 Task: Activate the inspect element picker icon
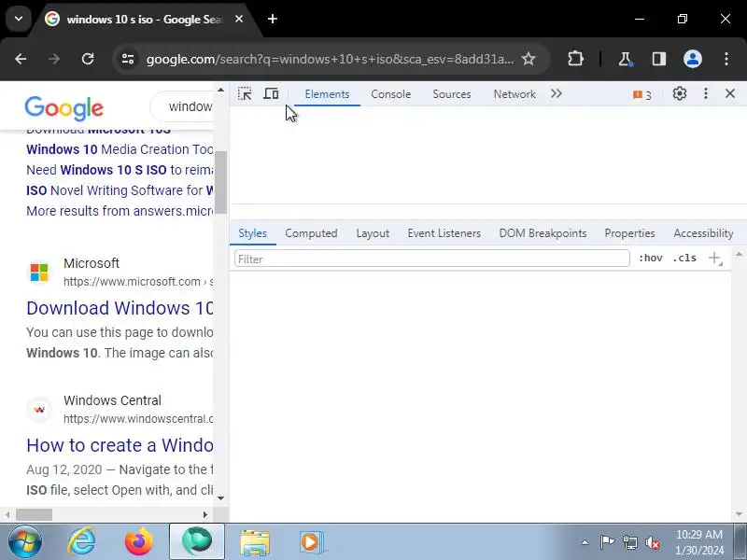(x=245, y=94)
